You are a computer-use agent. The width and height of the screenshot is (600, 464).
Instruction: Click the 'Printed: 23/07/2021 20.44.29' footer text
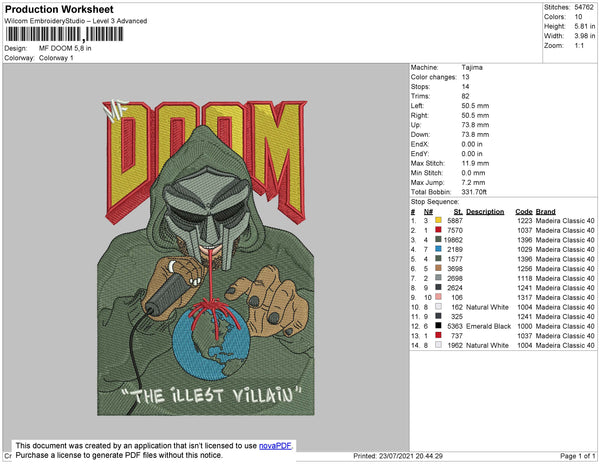[x=398, y=456]
